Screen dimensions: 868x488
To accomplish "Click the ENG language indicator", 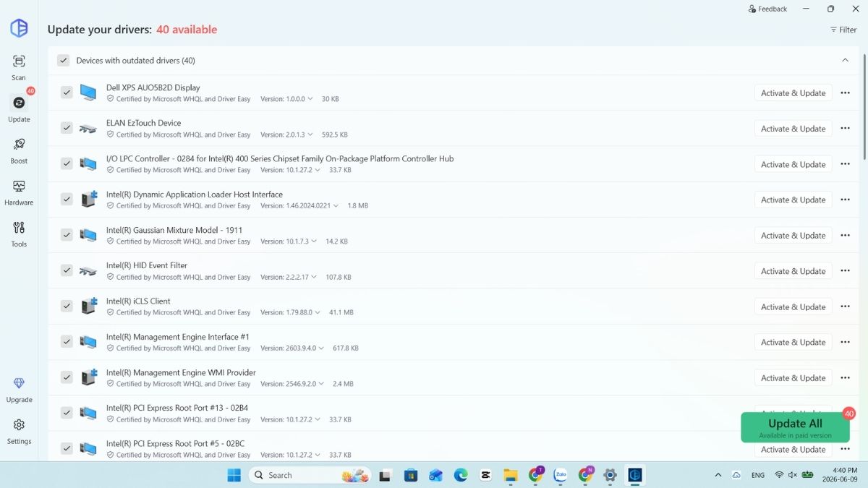I will (758, 475).
